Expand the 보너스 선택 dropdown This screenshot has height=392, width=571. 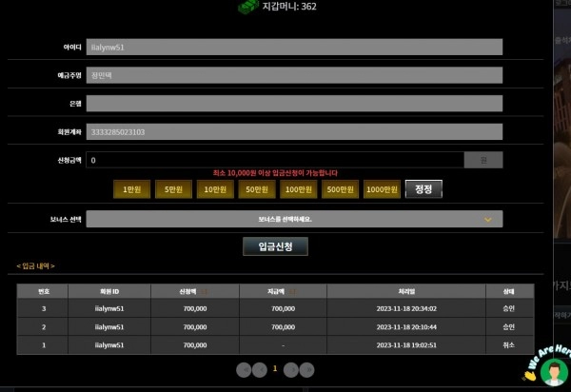tap(294, 219)
